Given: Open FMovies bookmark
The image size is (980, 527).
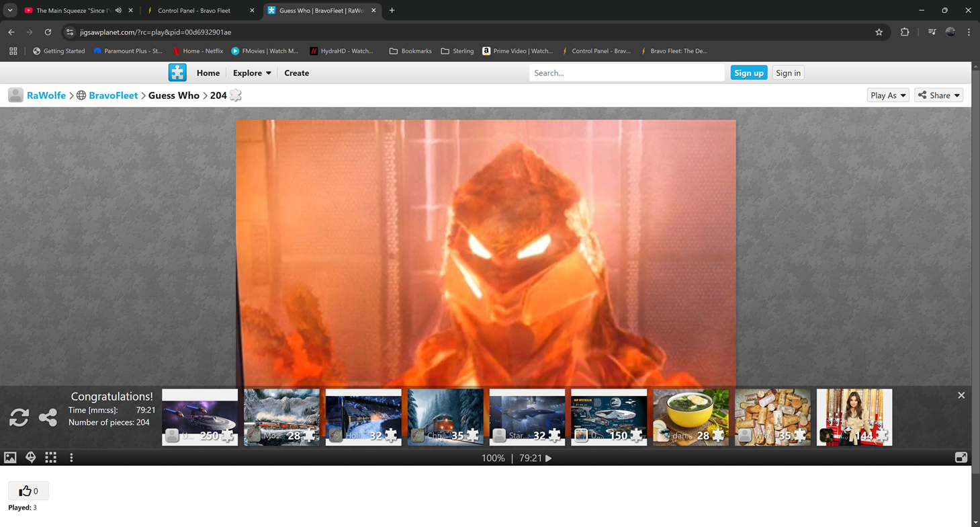Looking at the screenshot, I should pyautogui.click(x=265, y=51).
